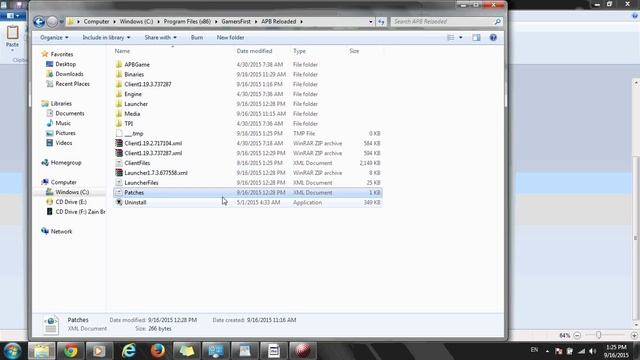Open the view options dropdown arrow
This screenshot has height=360, width=640.
click(x=461, y=38)
